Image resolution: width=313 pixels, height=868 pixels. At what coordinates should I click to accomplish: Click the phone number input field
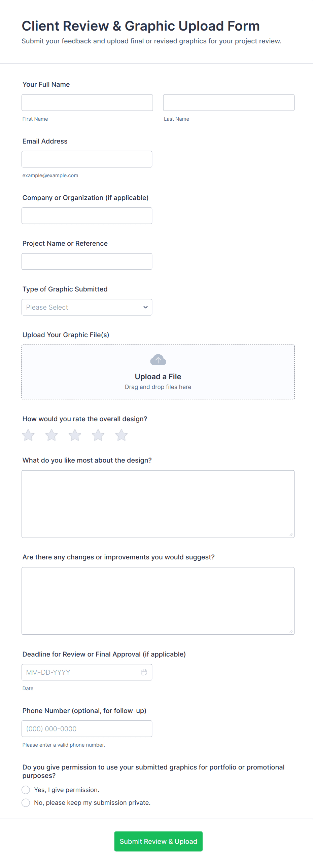(x=87, y=729)
